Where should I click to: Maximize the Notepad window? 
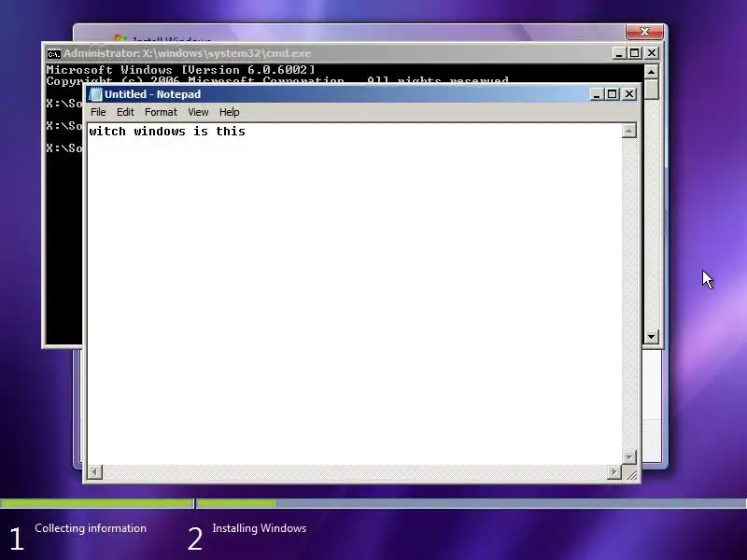pyautogui.click(x=613, y=94)
